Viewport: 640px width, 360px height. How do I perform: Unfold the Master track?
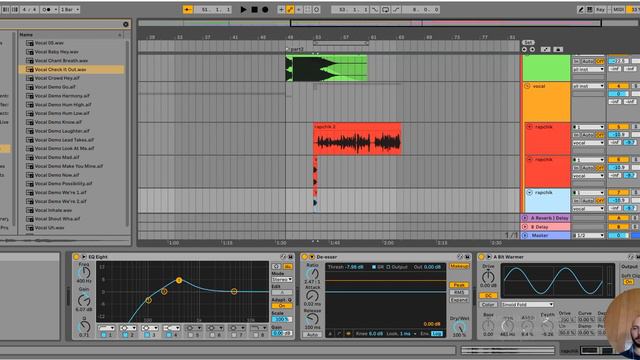(525, 236)
